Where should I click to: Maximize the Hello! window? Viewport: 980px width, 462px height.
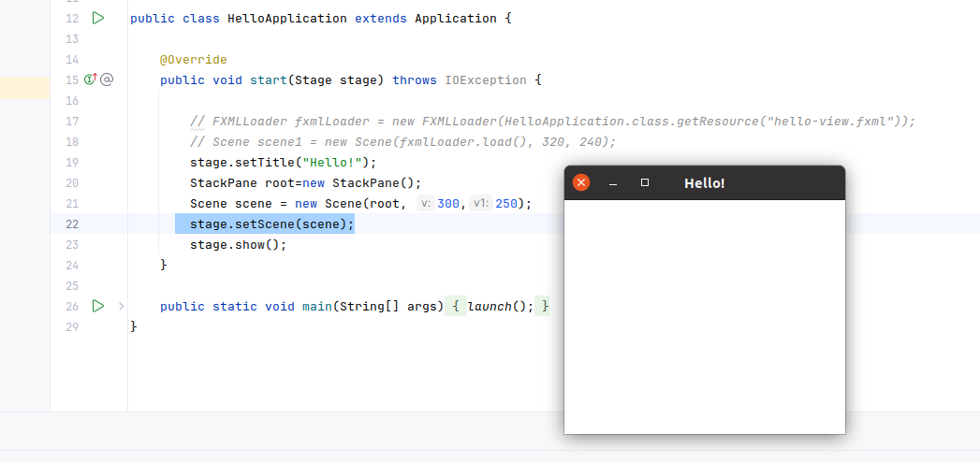click(645, 182)
